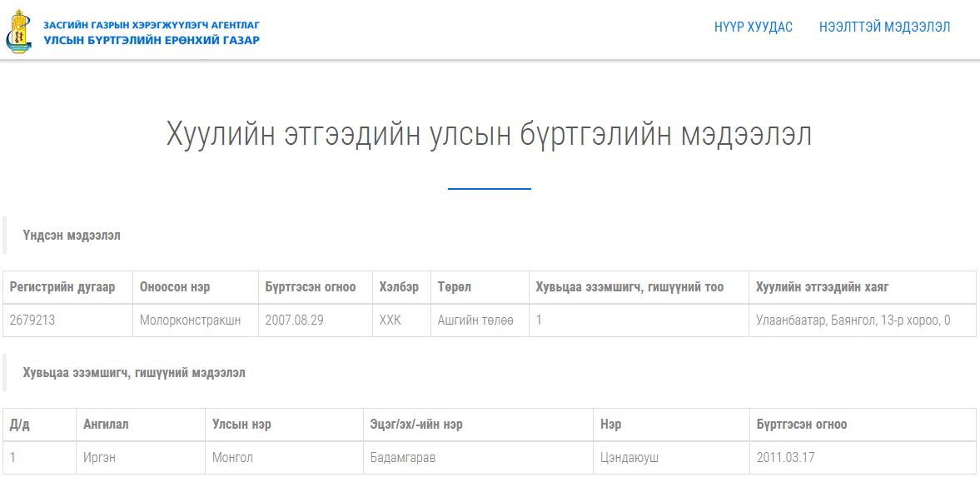Select the ХХК form cell
This screenshot has height=477, width=980.
[x=390, y=320]
